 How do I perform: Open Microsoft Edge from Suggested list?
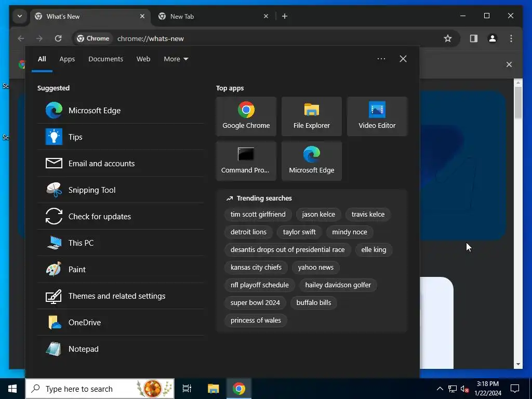tap(121, 110)
